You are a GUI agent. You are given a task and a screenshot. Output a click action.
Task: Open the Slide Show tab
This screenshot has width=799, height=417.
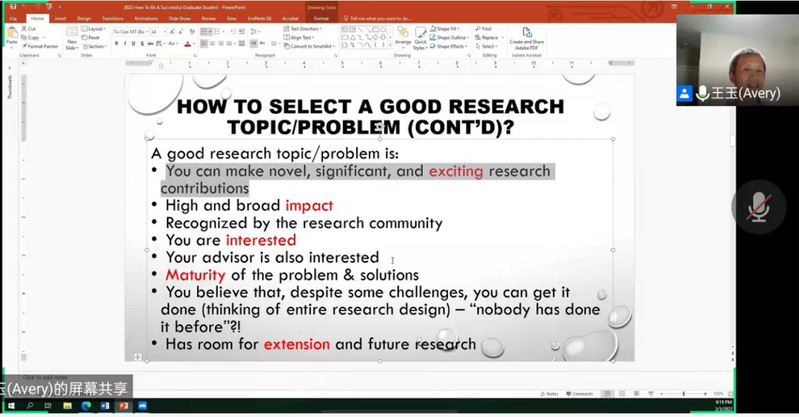click(180, 18)
